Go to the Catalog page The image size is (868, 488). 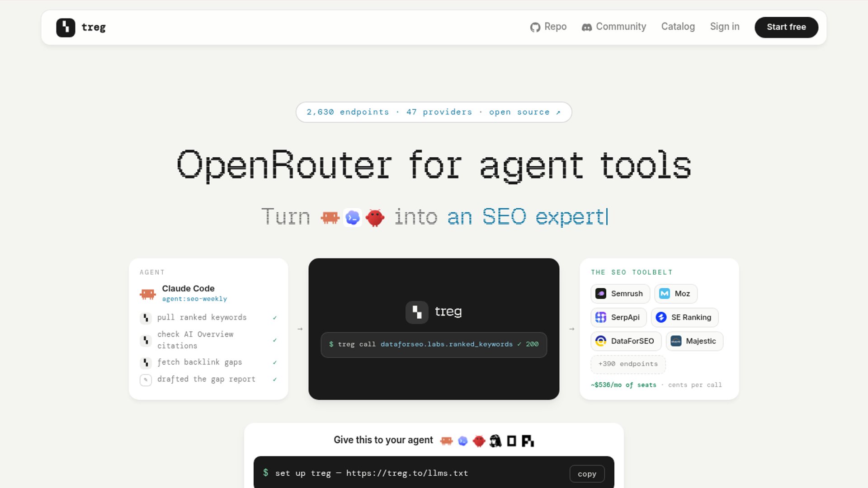click(x=678, y=27)
